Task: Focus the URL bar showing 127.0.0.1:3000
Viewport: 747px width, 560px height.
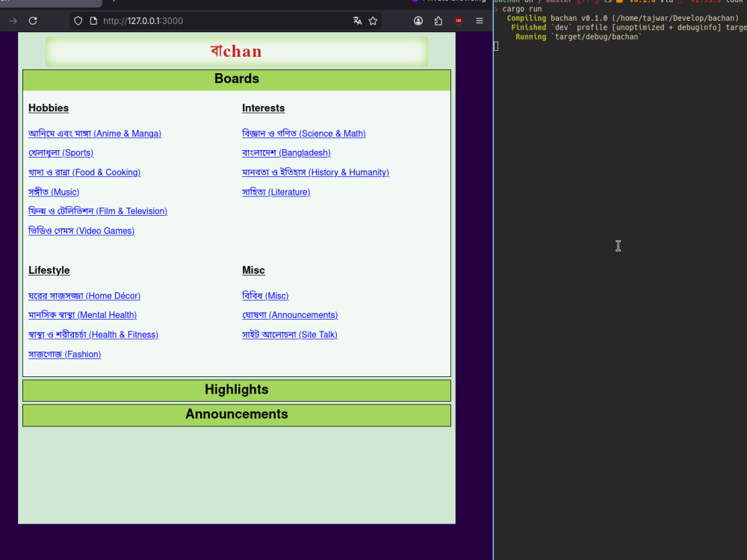Action: point(224,21)
